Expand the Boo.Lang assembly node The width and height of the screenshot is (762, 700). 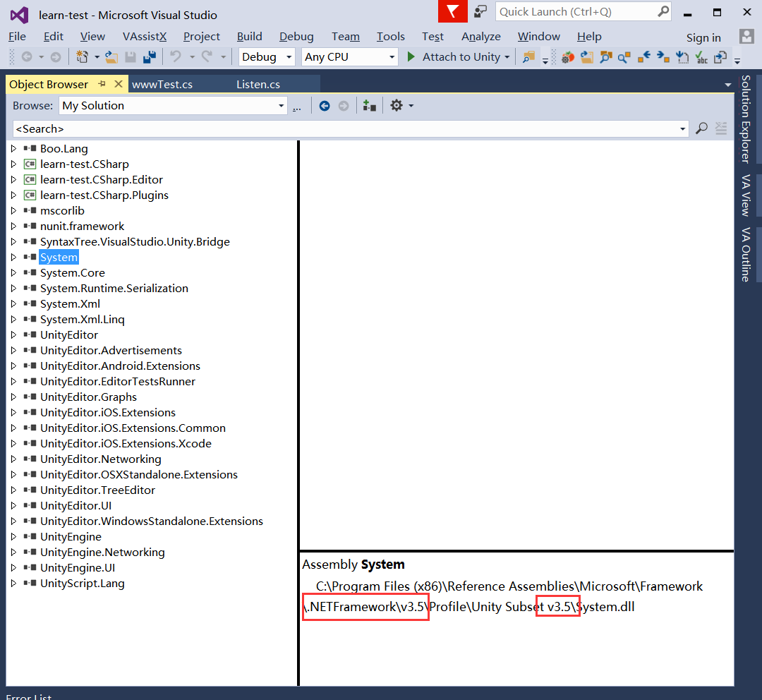click(x=13, y=148)
